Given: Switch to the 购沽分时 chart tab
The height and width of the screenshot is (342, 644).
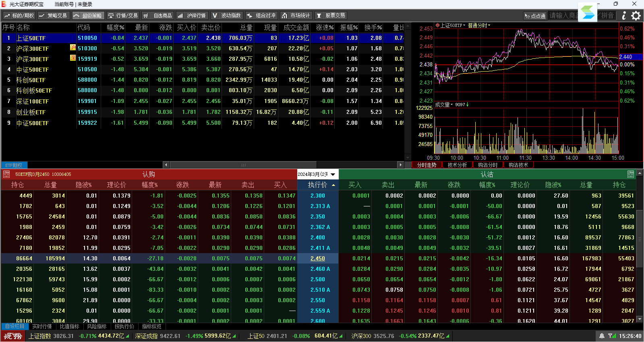Looking at the screenshot, I should 488,165.
